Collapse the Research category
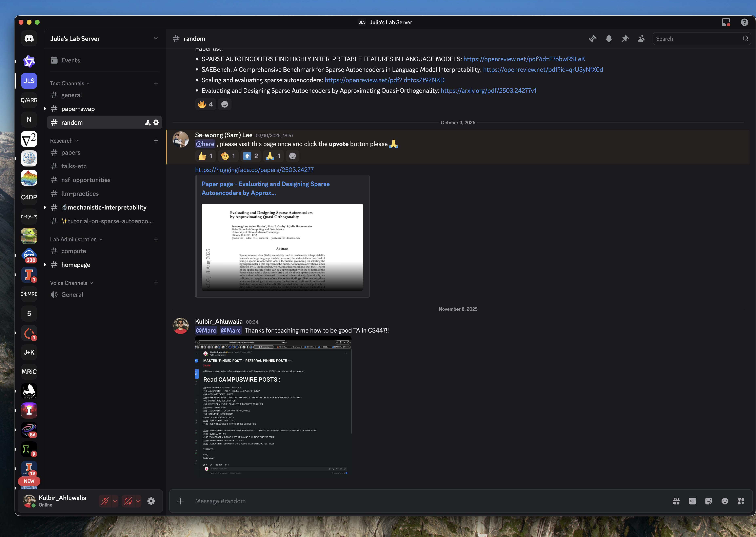This screenshot has width=756, height=537. 64,141
